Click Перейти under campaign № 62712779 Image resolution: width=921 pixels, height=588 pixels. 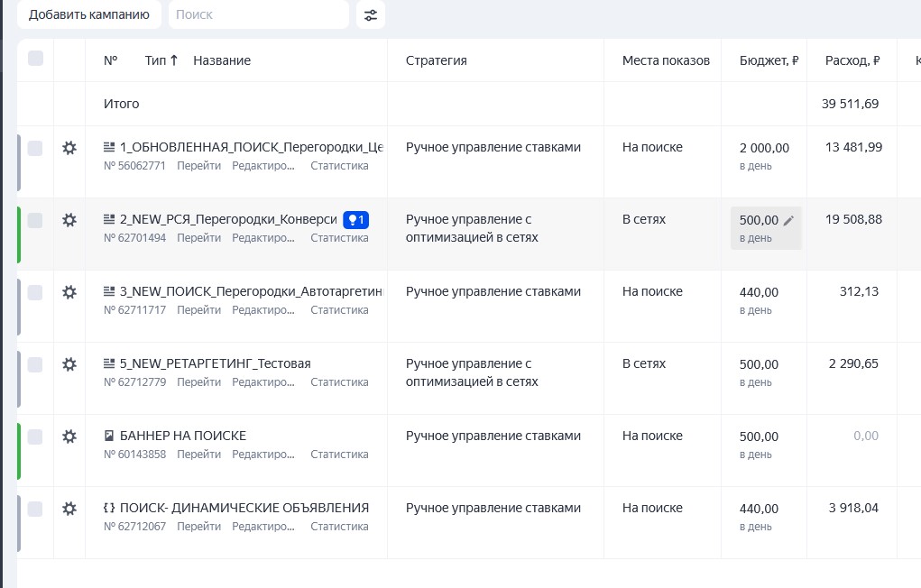click(199, 382)
